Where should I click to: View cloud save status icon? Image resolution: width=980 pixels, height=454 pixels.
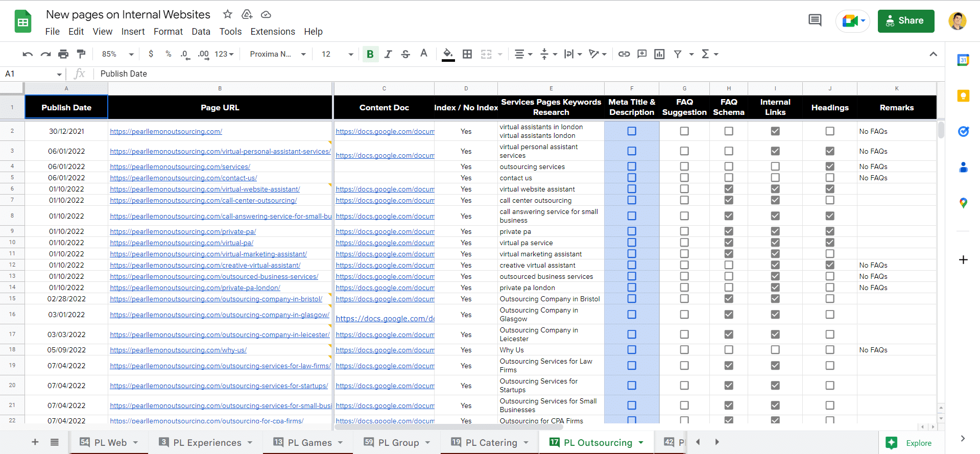(x=266, y=14)
